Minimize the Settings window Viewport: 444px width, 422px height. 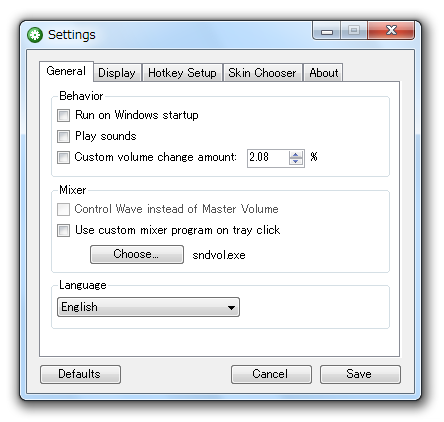click(x=327, y=31)
